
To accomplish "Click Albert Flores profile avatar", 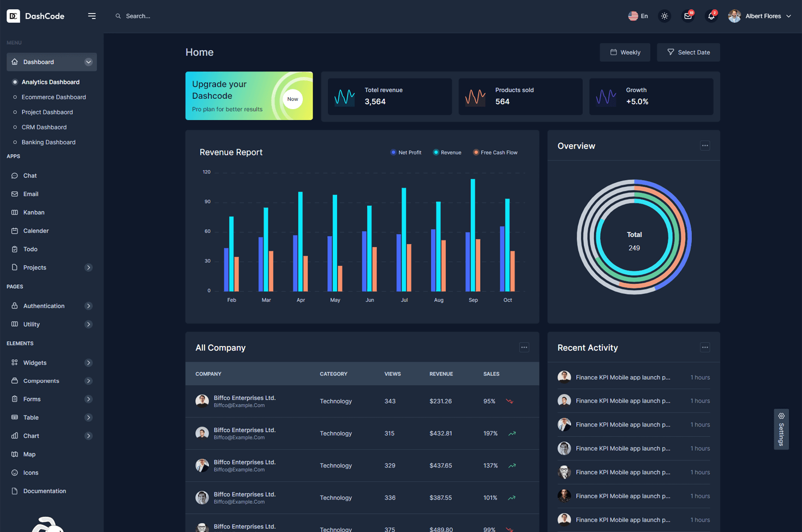I will [x=734, y=16].
